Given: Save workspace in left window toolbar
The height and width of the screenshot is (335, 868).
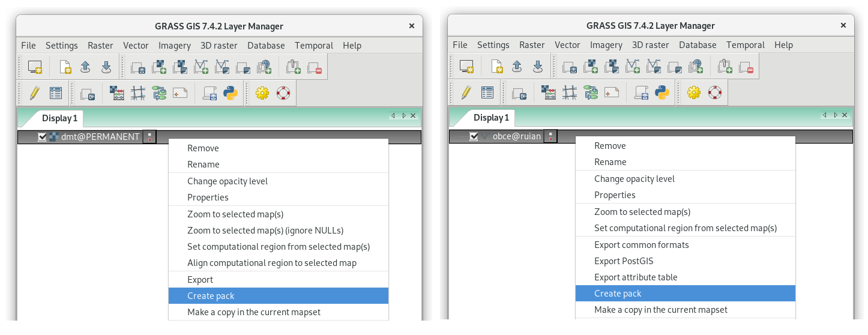Looking at the screenshot, I should coord(106,67).
